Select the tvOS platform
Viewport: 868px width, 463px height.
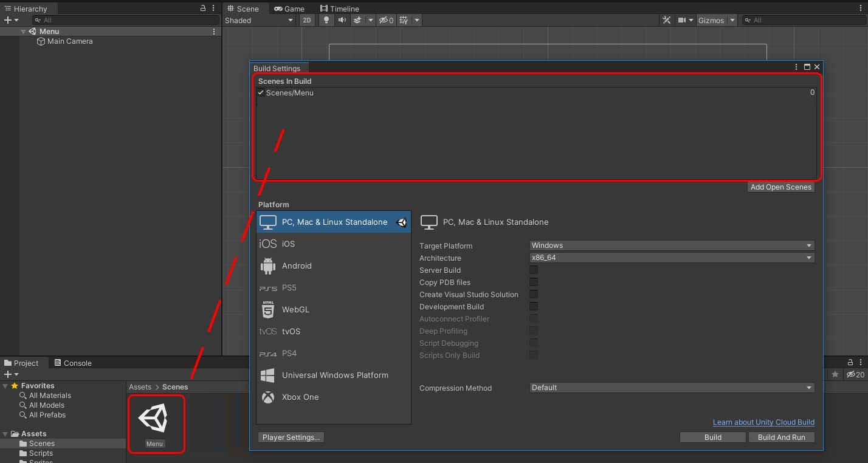coord(334,331)
